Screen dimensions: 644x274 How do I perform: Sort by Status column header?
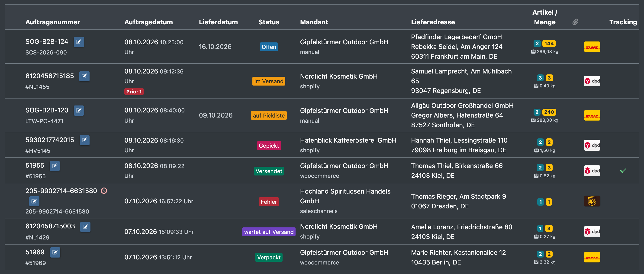coord(269,22)
